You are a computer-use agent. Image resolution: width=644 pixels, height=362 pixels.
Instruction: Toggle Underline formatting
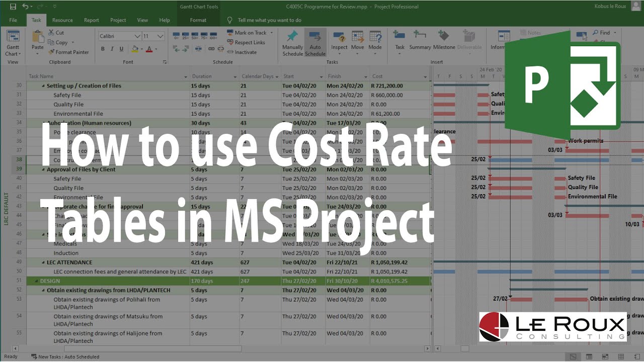[x=121, y=49]
